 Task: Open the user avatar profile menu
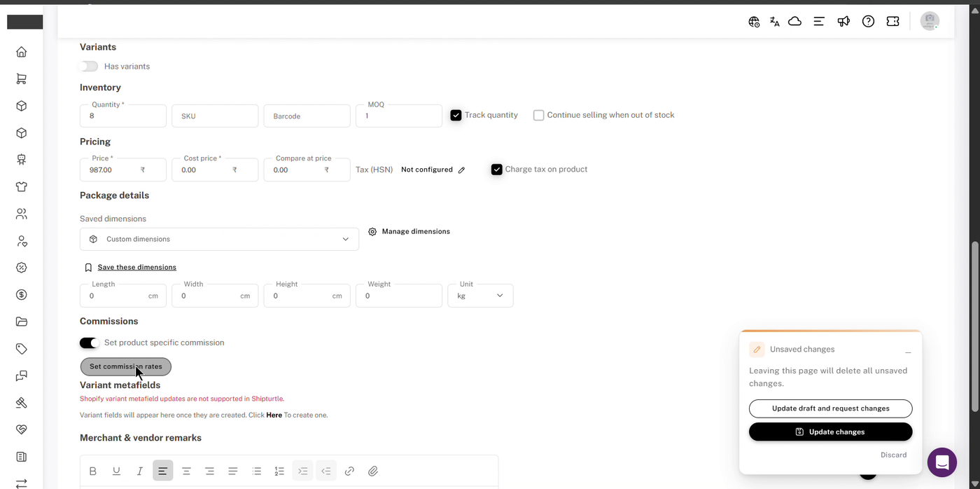click(930, 22)
